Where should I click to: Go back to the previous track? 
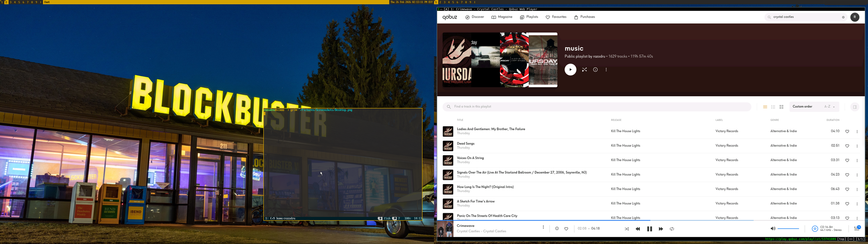tap(638, 229)
